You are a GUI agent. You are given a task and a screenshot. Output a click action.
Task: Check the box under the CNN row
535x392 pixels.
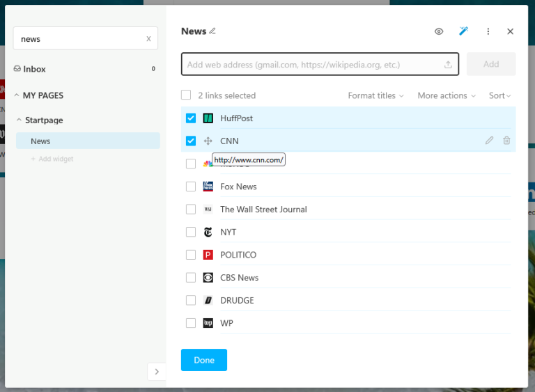coord(191,164)
